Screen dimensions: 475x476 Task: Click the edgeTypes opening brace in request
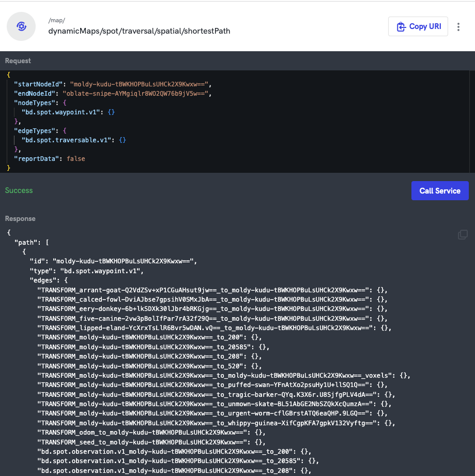coord(72,130)
